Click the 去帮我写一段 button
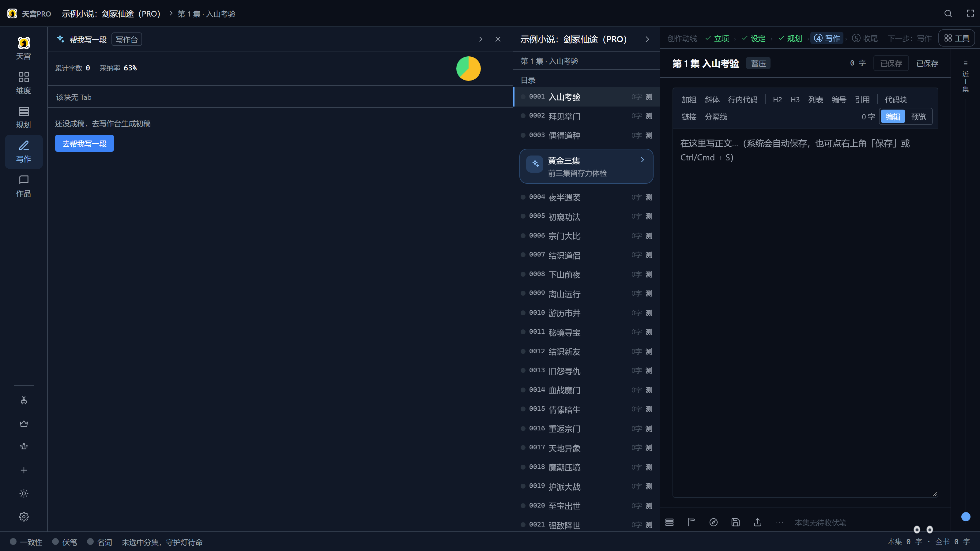The height and width of the screenshot is (551, 980). click(85, 143)
